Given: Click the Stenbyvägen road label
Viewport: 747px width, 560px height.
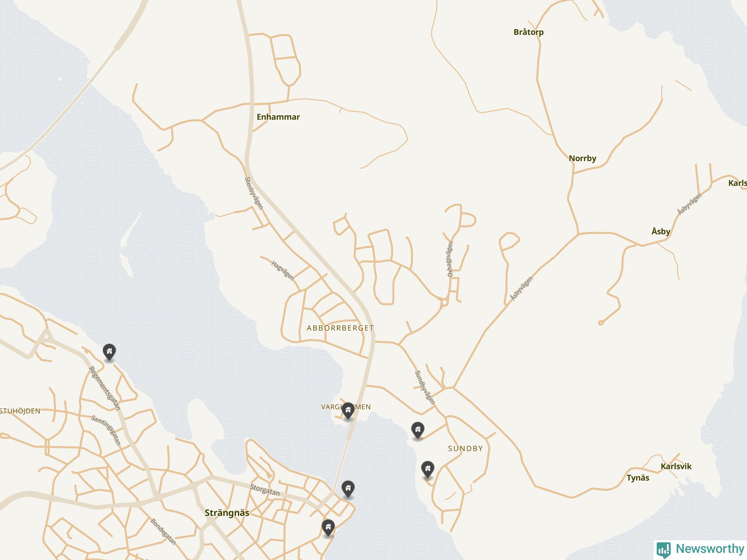Looking at the screenshot, I should coord(254,193).
